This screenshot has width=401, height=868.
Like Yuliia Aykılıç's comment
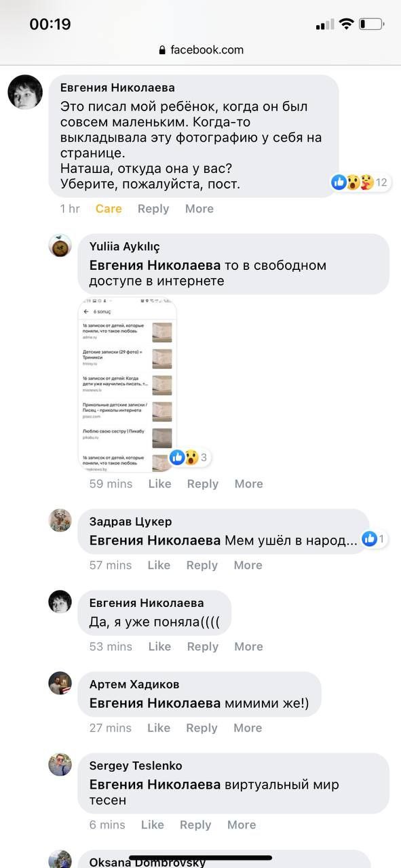tap(159, 484)
